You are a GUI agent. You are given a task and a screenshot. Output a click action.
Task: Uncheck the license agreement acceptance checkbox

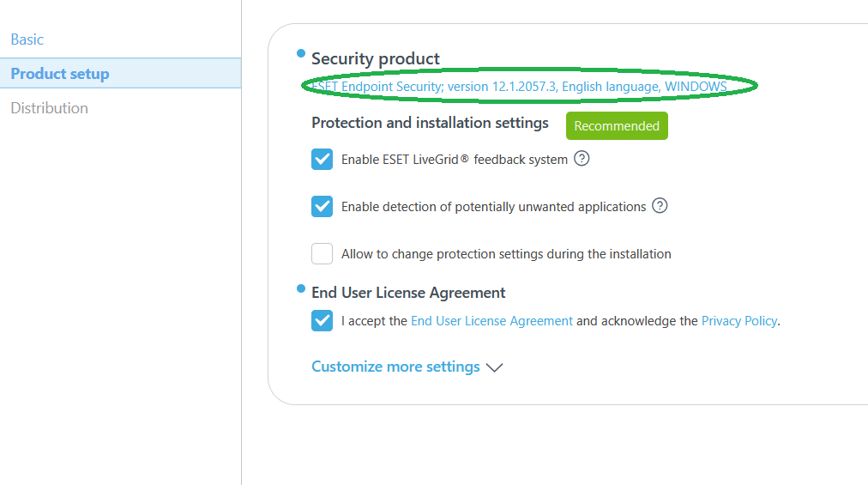(x=322, y=321)
